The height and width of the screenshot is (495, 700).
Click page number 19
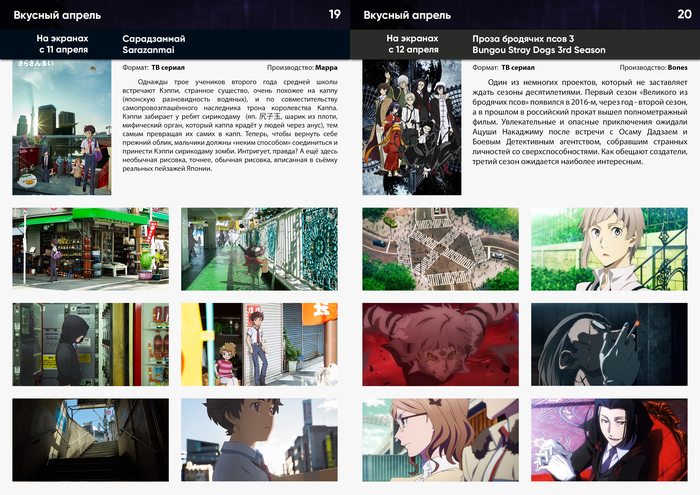pyautogui.click(x=335, y=14)
